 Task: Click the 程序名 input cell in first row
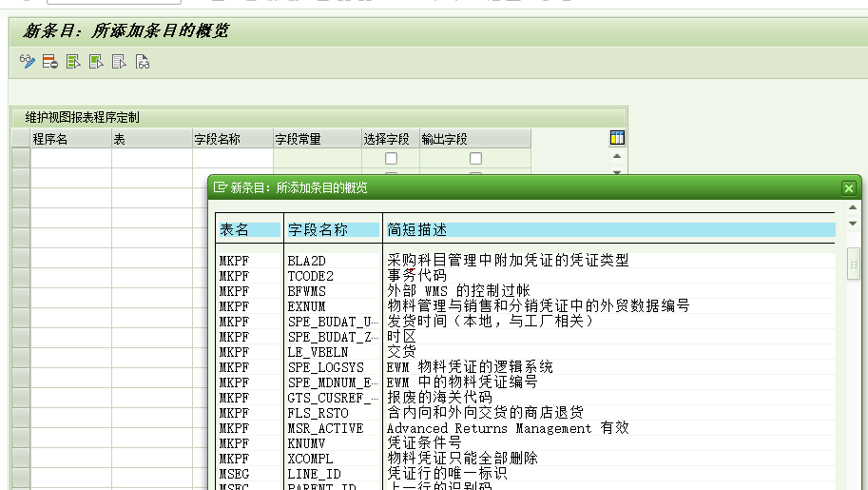click(x=71, y=158)
